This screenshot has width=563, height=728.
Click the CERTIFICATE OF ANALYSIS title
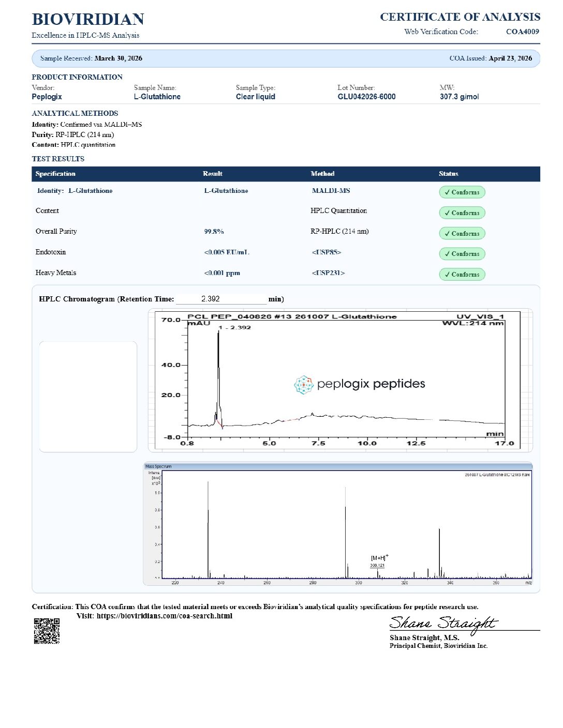tap(460, 17)
